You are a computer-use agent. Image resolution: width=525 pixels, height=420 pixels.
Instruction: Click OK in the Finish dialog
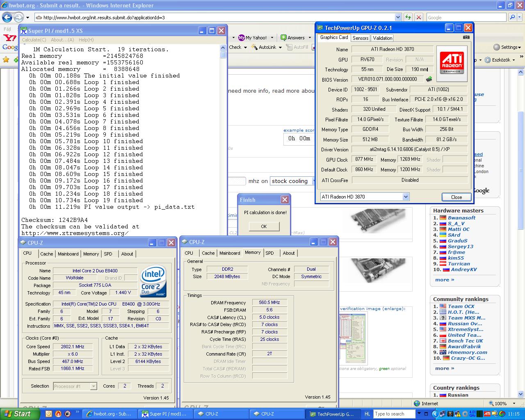click(x=264, y=226)
